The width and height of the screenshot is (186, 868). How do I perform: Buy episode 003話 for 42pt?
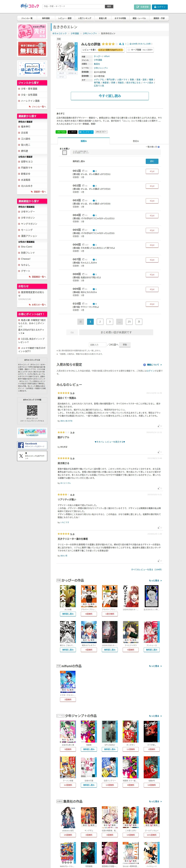pyautogui.click(x=152, y=201)
